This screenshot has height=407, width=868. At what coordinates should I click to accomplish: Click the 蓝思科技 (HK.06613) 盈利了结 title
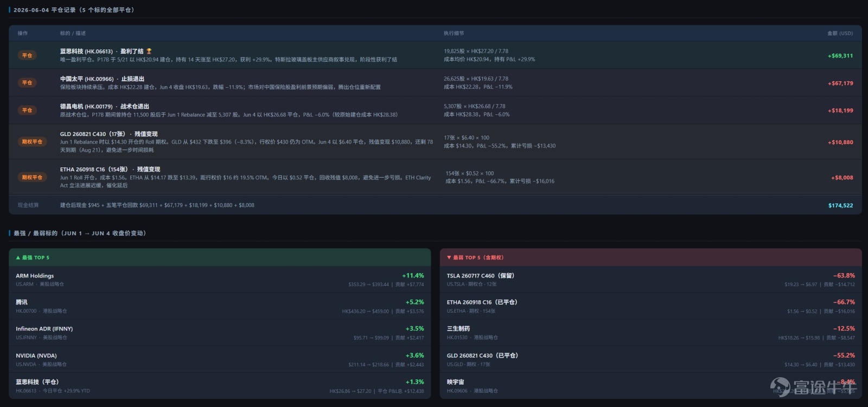pyautogui.click(x=101, y=51)
